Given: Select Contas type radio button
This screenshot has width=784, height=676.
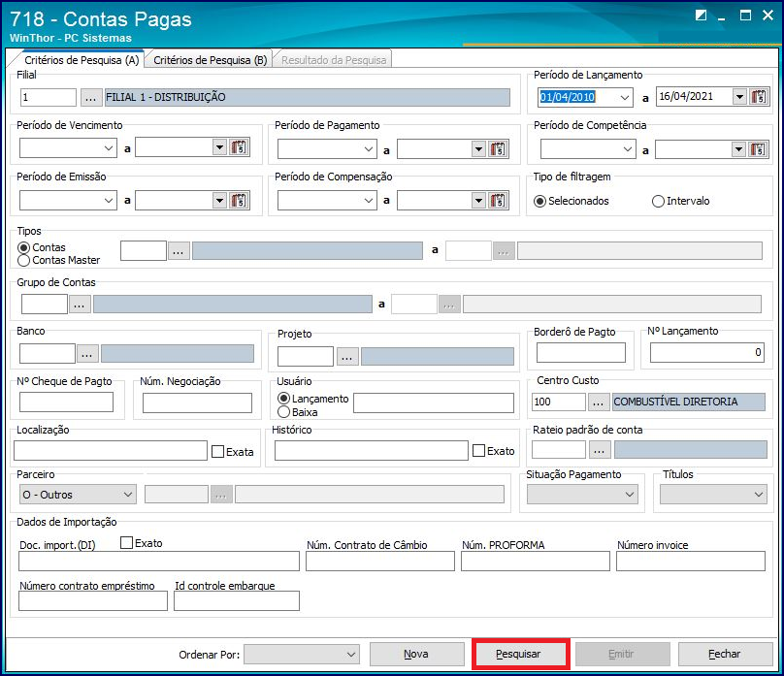Looking at the screenshot, I should pyautogui.click(x=23, y=247).
